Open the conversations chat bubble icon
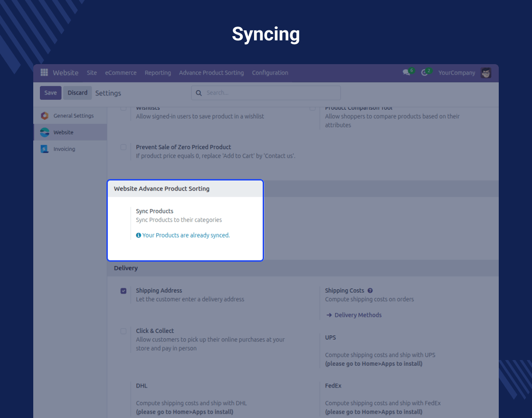Screen dimensions: 532x418 [x=406, y=73]
